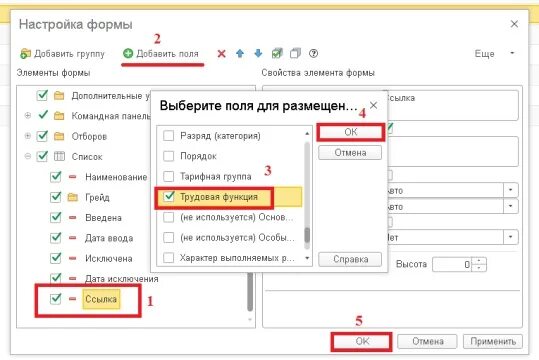Click Отмена in field selection dialog
539x360 pixels.
point(350,153)
